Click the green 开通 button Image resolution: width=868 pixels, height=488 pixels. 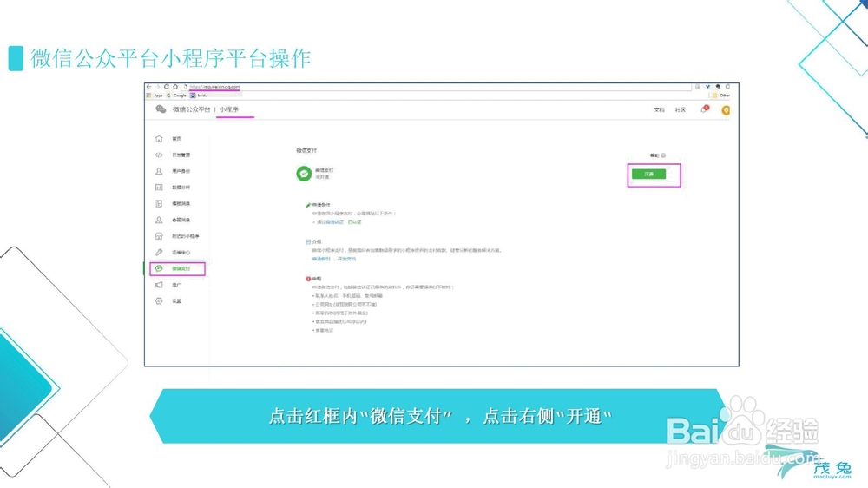point(648,174)
